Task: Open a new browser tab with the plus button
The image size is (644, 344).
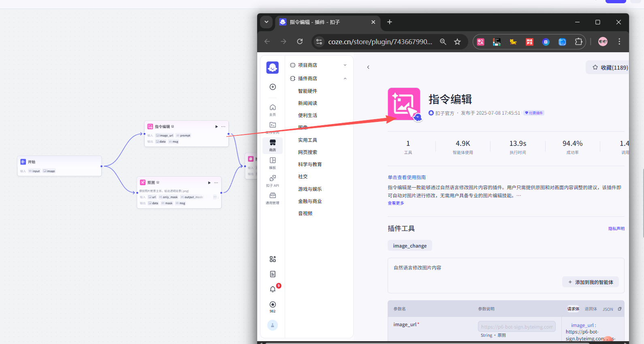Action: (x=390, y=22)
